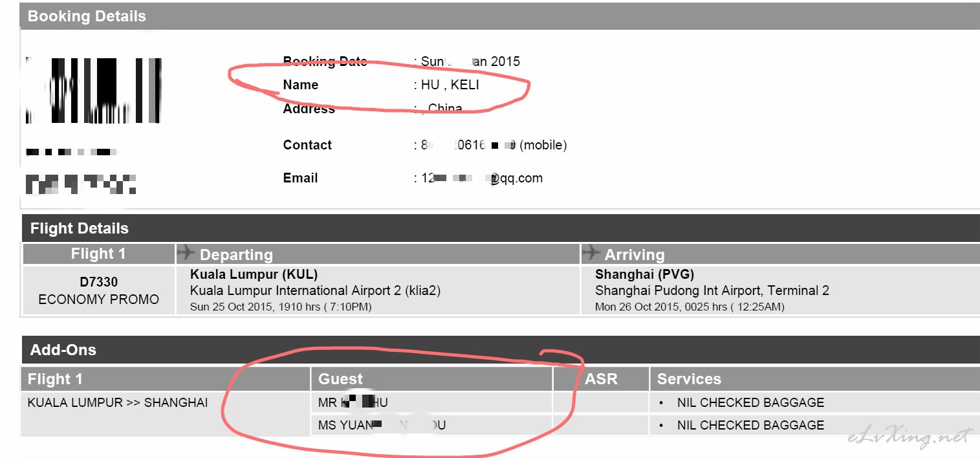This screenshot has width=980, height=458.
Task: Click the eLvXing.net watermark
Action: click(x=910, y=438)
